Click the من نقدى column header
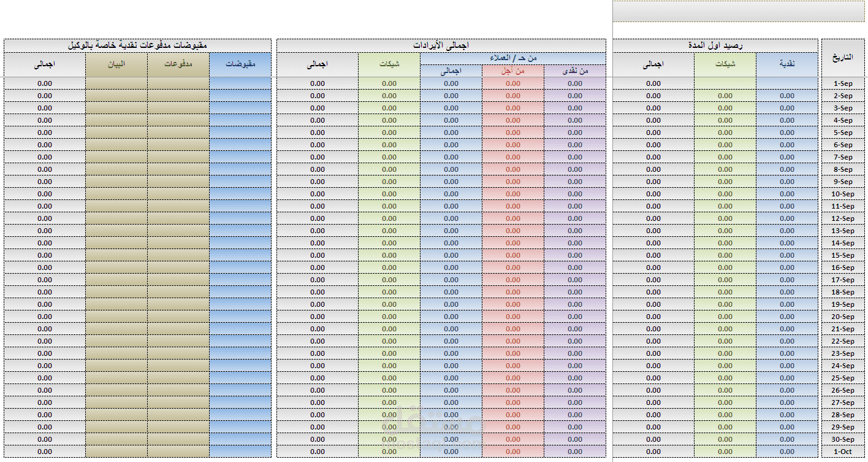Image resolution: width=868 pixels, height=462 pixels. coord(575,71)
